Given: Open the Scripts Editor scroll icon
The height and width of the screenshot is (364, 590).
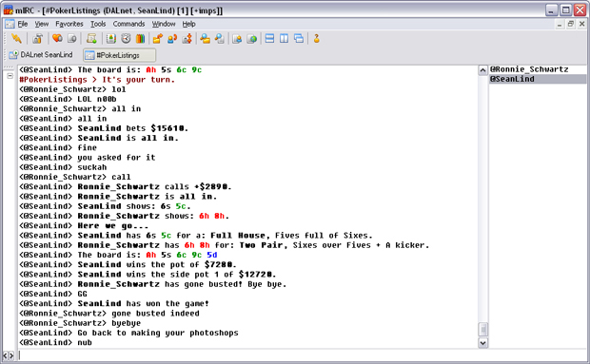Looking at the screenshot, I should 91,38.
